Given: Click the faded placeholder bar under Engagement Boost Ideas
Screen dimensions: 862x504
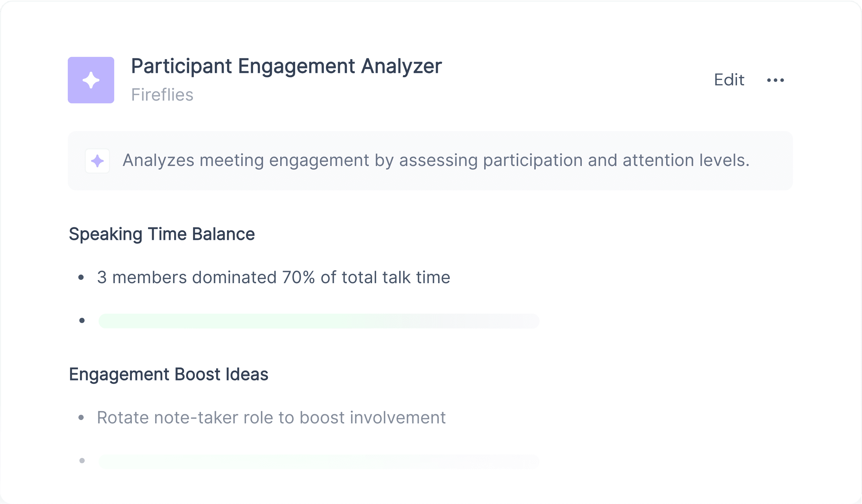Looking at the screenshot, I should (319, 461).
